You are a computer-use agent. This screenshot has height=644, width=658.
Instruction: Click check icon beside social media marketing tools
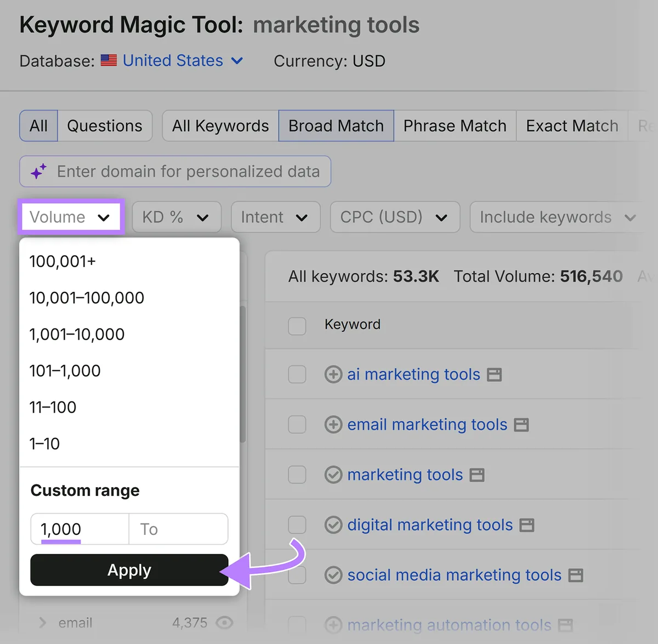click(x=333, y=575)
